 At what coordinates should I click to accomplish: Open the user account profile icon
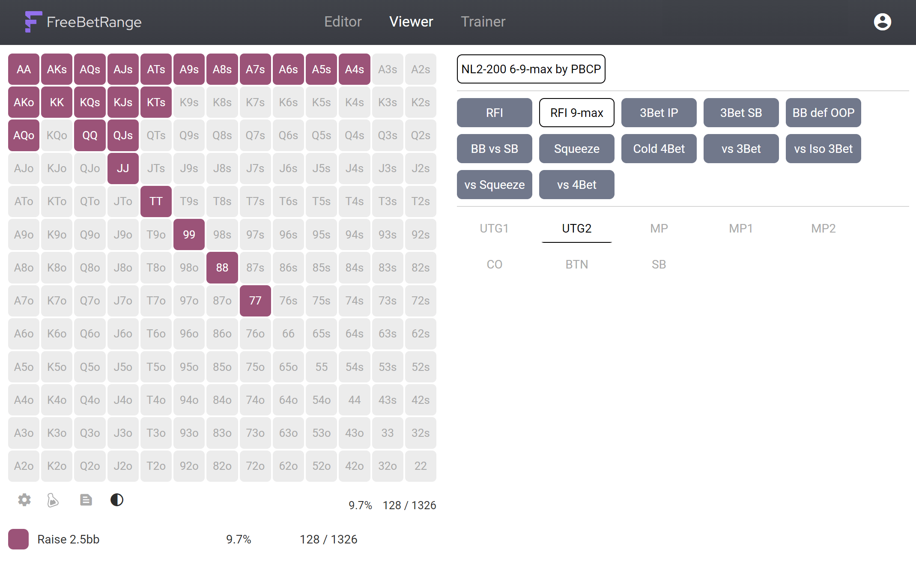(882, 22)
